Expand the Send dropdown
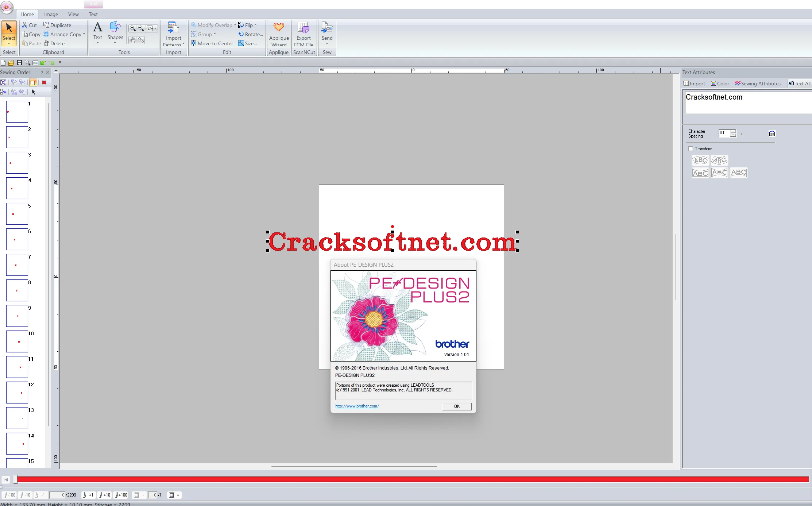 pos(327,44)
